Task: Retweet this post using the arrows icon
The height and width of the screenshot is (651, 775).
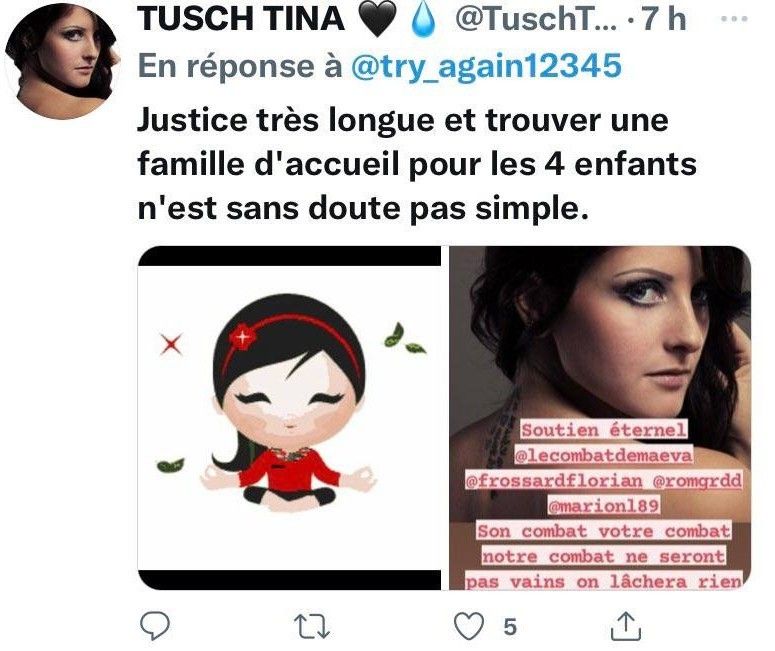Action: (x=312, y=626)
